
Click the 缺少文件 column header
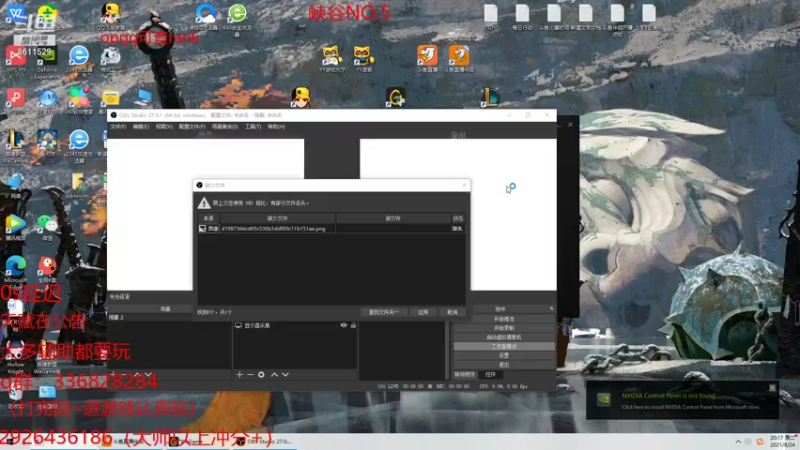tap(278, 218)
